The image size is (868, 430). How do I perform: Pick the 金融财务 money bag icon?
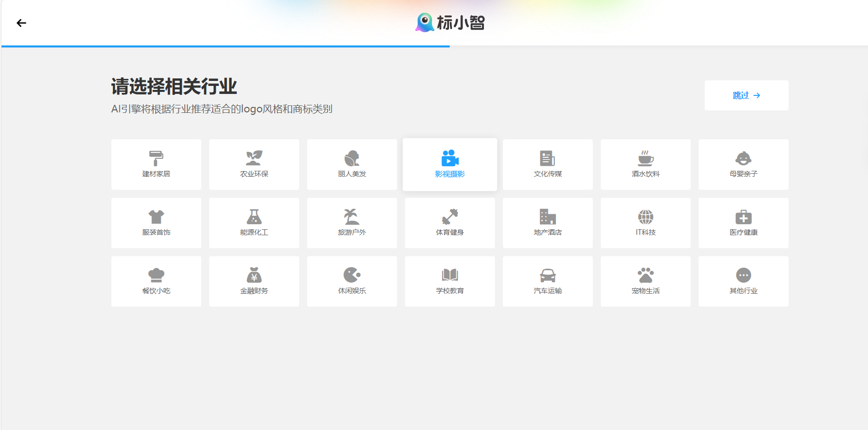point(254,275)
